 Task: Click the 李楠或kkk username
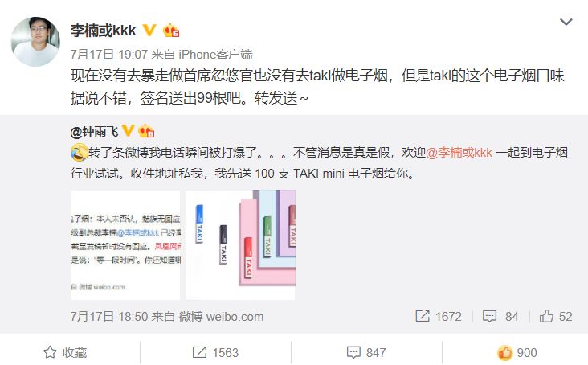click(103, 31)
